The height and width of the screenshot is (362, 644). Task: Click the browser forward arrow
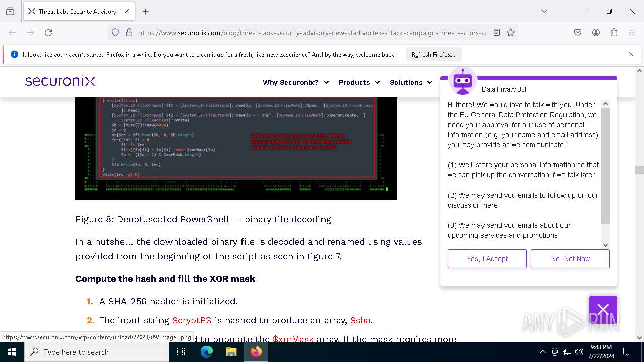pyautogui.click(x=30, y=32)
